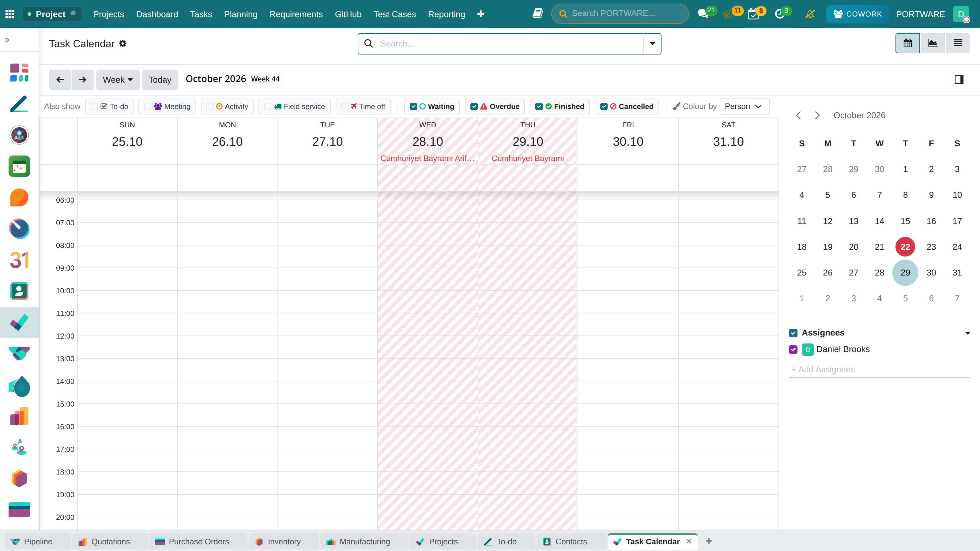This screenshot has width=980, height=551.
Task: Click the Task Calendar settings gear
Action: coord(123,44)
